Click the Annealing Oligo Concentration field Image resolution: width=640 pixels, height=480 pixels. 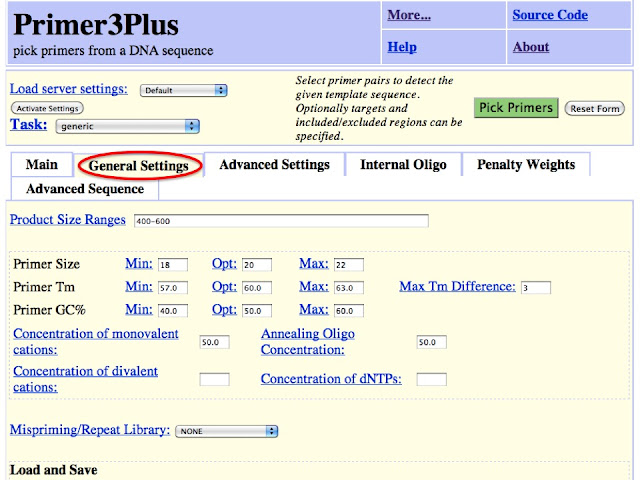tap(431, 342)
